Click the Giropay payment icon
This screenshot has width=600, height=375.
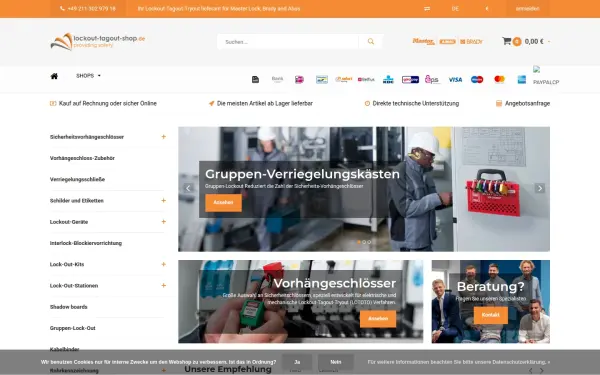410,80
